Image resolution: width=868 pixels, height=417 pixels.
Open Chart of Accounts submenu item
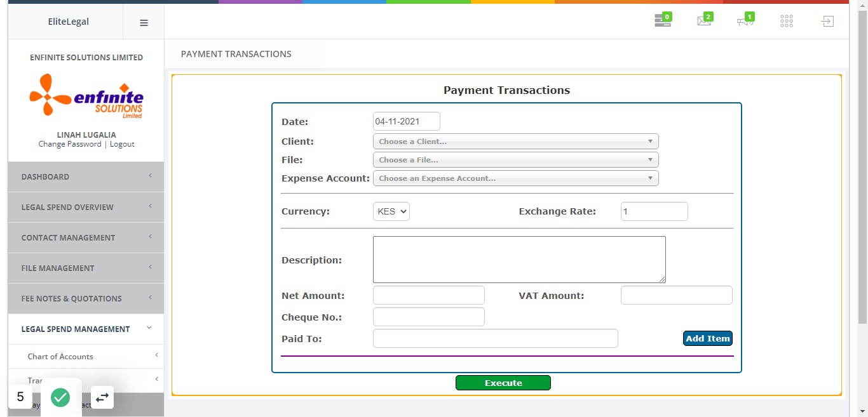(x=86, y=357)
